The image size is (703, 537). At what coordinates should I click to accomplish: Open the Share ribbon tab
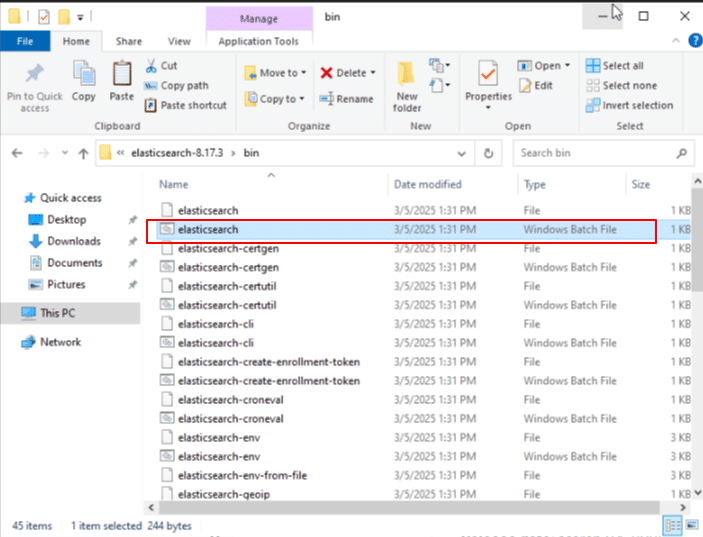[128, 41]
